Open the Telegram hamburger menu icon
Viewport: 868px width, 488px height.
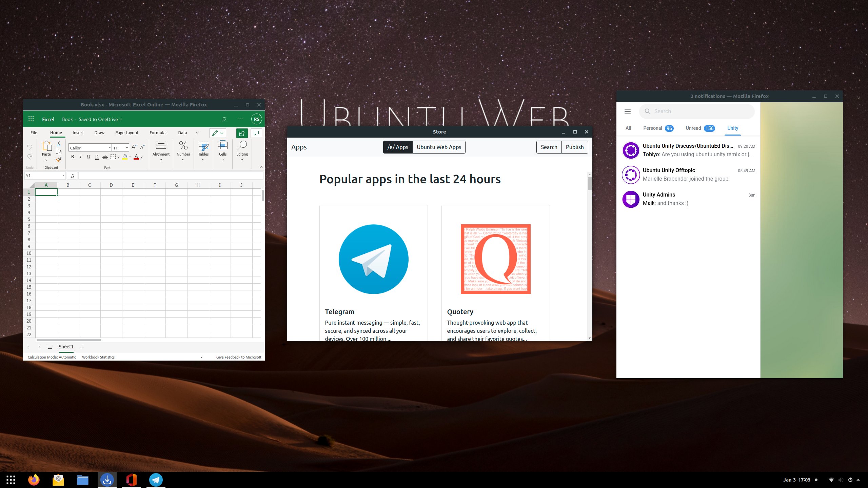[x=628, y=111]
